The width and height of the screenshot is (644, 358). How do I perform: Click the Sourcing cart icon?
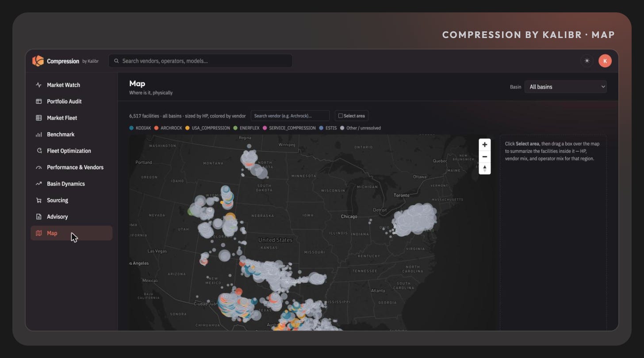click(x=39, y=200)
